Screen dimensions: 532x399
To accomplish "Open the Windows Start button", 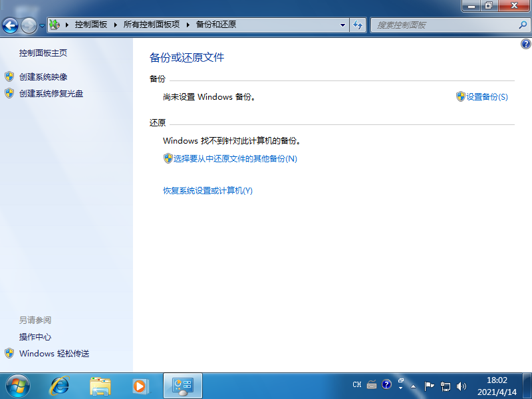I will pos(18,386).
